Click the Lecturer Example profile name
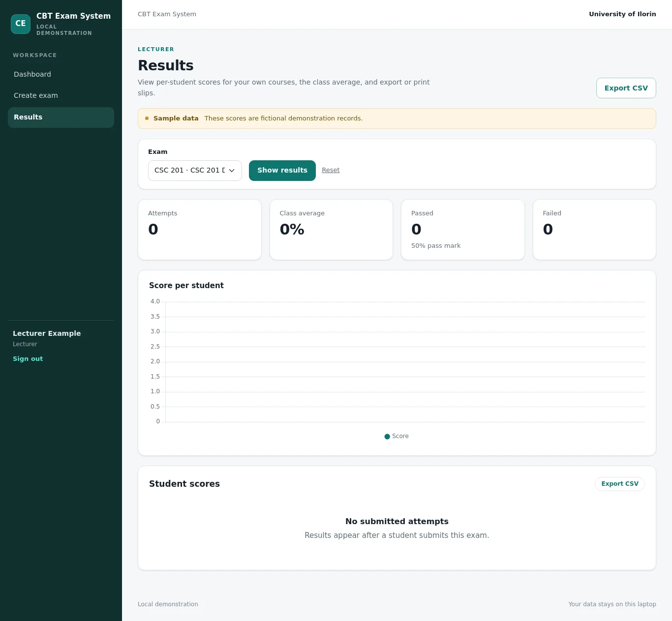 click(x=47, y=333)
